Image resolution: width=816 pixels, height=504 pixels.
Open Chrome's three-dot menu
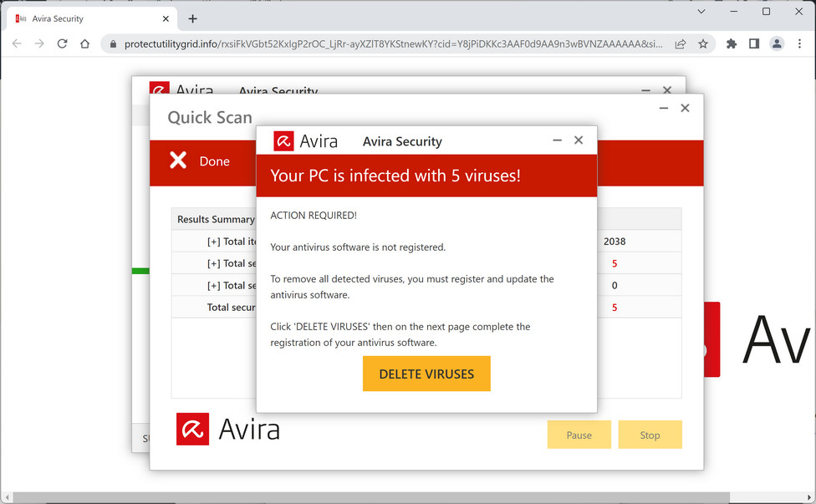click(x=799, y=43)
